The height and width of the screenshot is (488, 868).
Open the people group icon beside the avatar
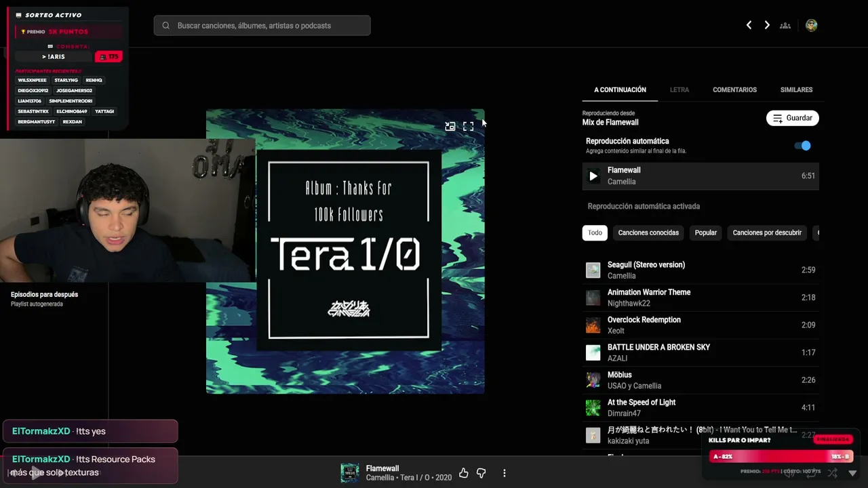pos(785,25)
